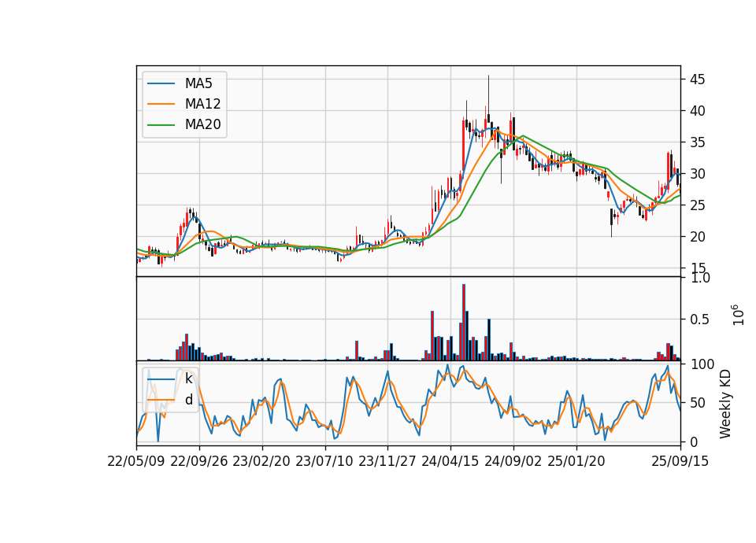The width and height of the screenshot is (756, 543).
Task: Click the 23/07/10 date axis label
Action: coord(324,461)
